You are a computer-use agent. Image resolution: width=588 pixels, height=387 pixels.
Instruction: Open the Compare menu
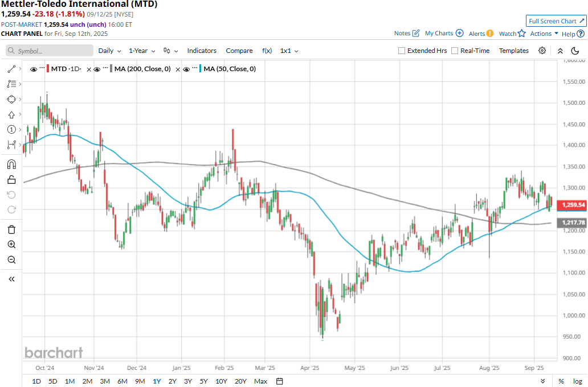(239, 51)
